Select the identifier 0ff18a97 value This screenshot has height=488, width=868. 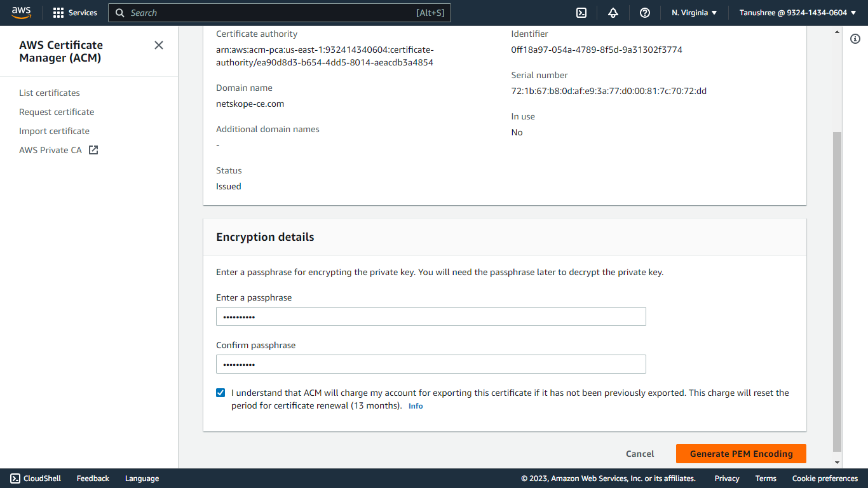tap(597, 50)
